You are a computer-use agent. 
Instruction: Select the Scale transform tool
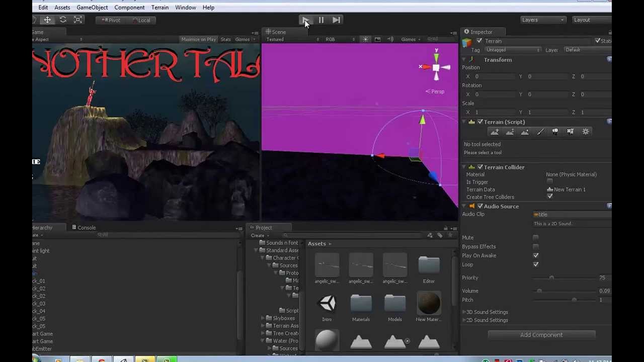78,20
